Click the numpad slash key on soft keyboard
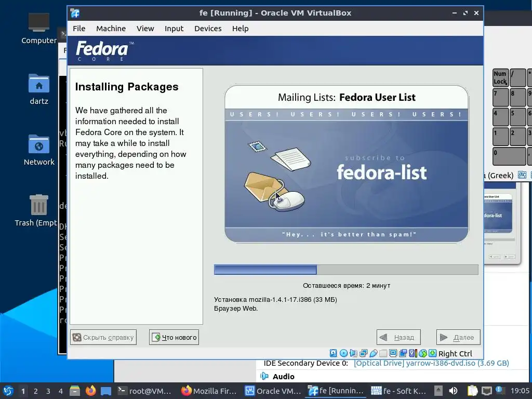The width and height of the screenshot is (532, 399). pyautogui.click(x=518, y=78)
